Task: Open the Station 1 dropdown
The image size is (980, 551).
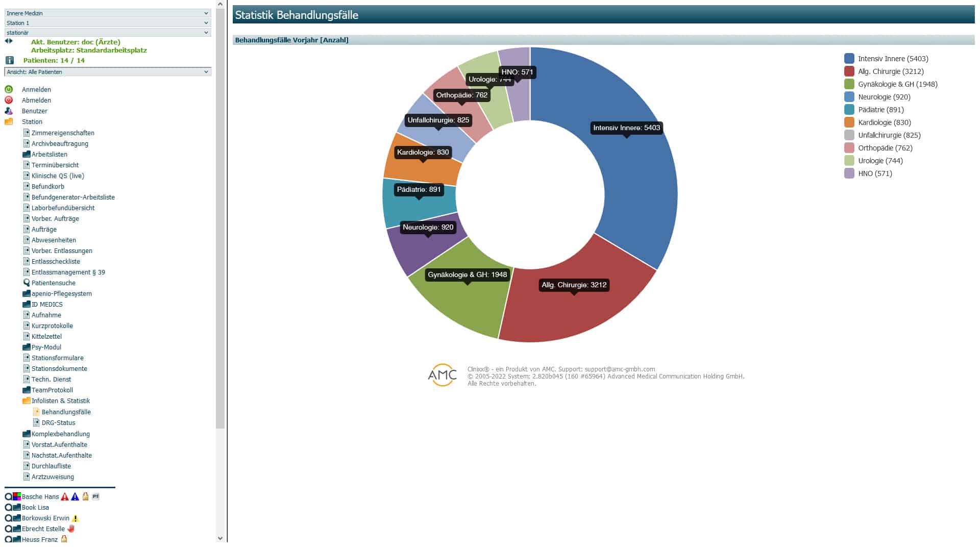Action: pos(107,23)
